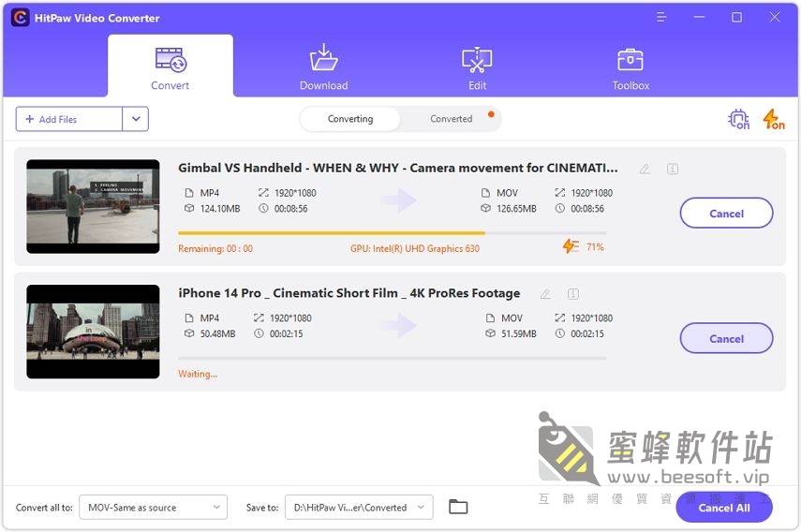
Task: Click the 126.65MB output size value
Action: tap(516, 208)
